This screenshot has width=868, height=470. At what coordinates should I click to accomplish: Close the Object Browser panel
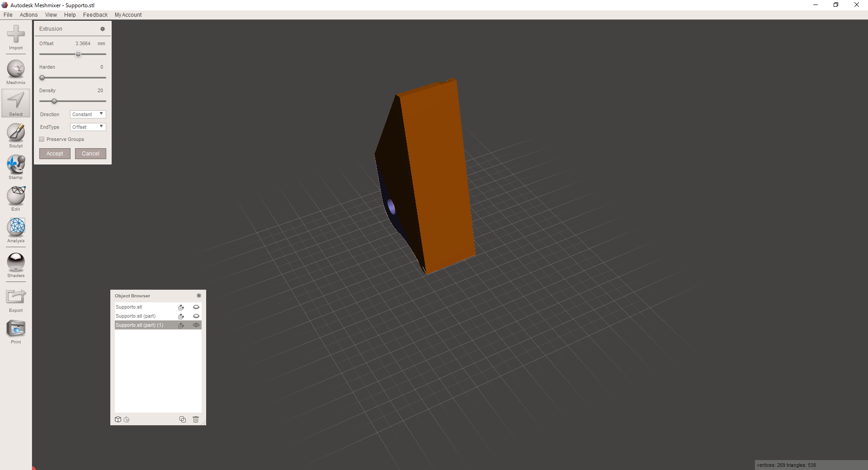pos(198,296)
